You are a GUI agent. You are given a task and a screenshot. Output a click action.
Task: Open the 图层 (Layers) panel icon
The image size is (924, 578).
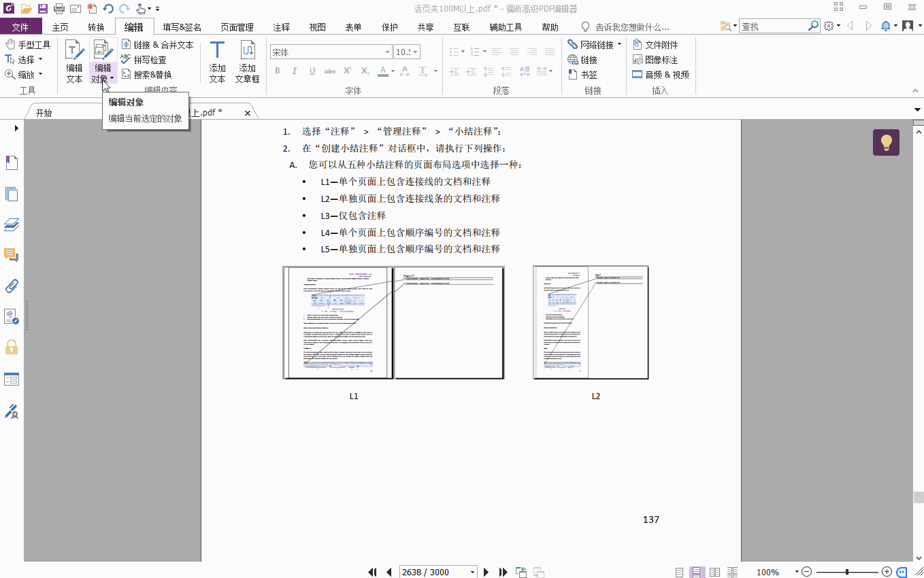[12, 224]
